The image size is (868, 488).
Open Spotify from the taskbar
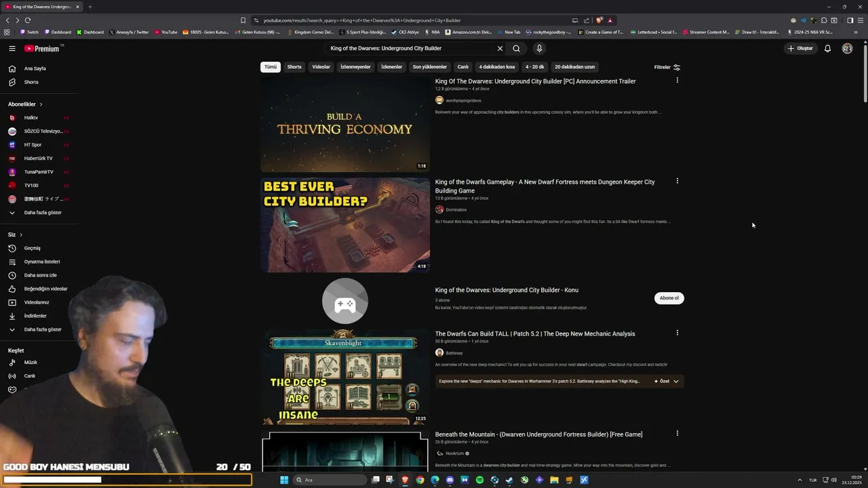coord(479,480)
